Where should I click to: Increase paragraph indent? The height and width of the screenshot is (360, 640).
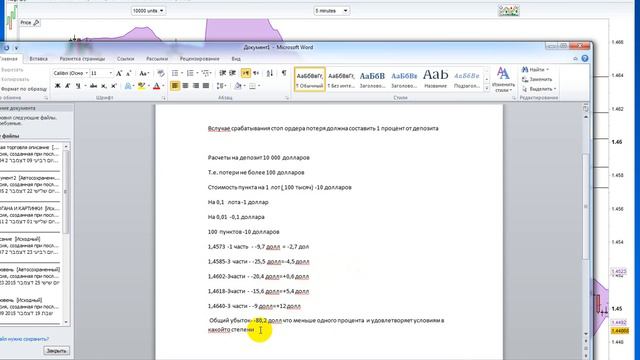[233, 73]
